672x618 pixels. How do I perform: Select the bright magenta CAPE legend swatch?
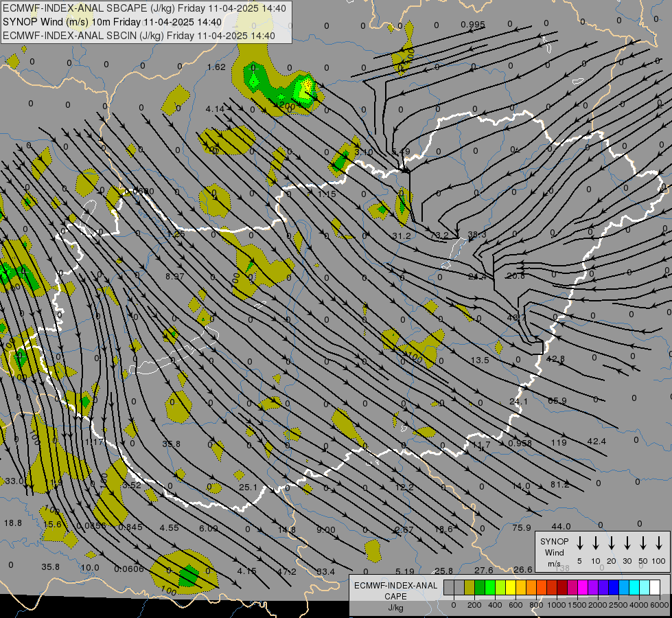tap(583, 588)
